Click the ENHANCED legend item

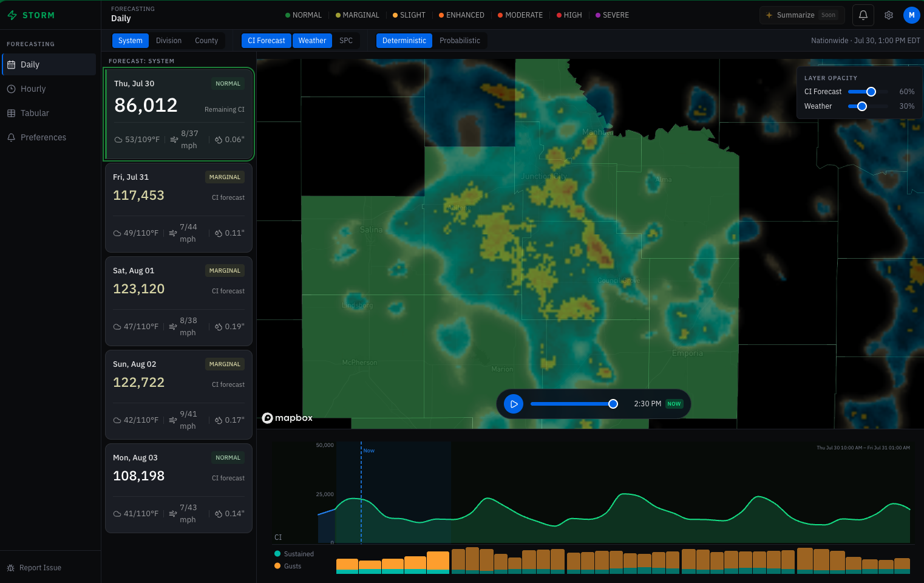pyautogui.click(x=461, y=15)
